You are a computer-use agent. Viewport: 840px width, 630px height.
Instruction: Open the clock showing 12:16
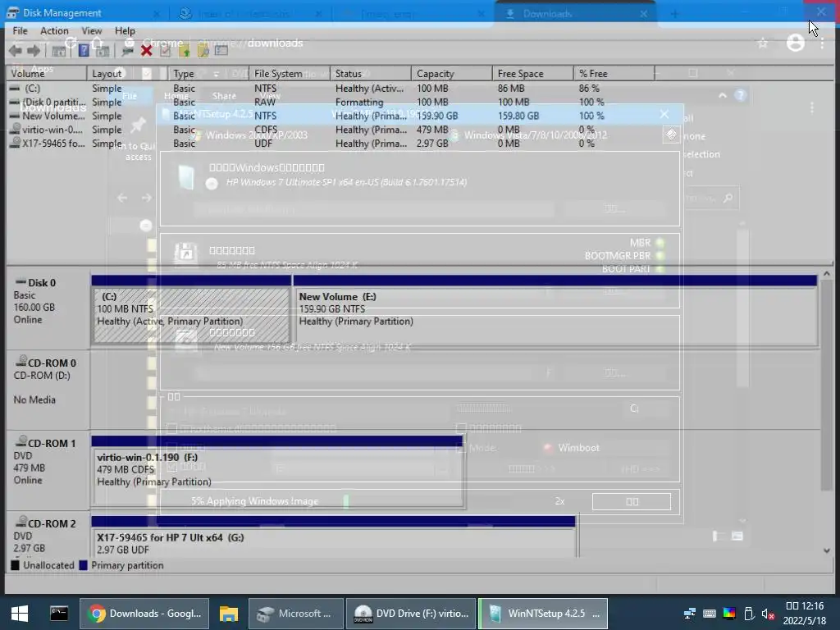coord(805,614)
